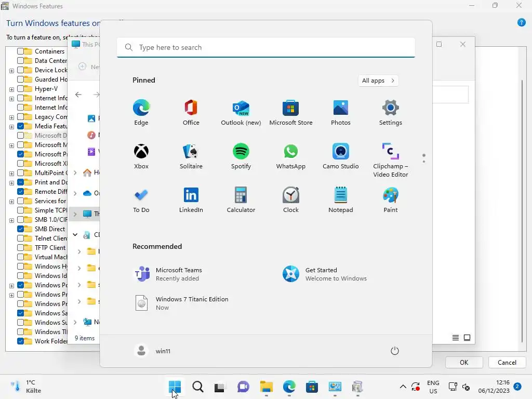Open Edge from pinned apps

tap(141, 113)
